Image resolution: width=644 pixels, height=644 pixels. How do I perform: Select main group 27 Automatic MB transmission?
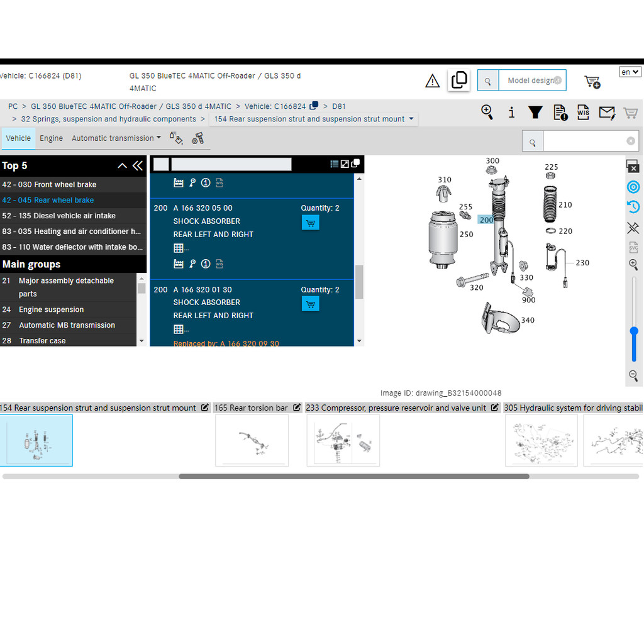68,325
